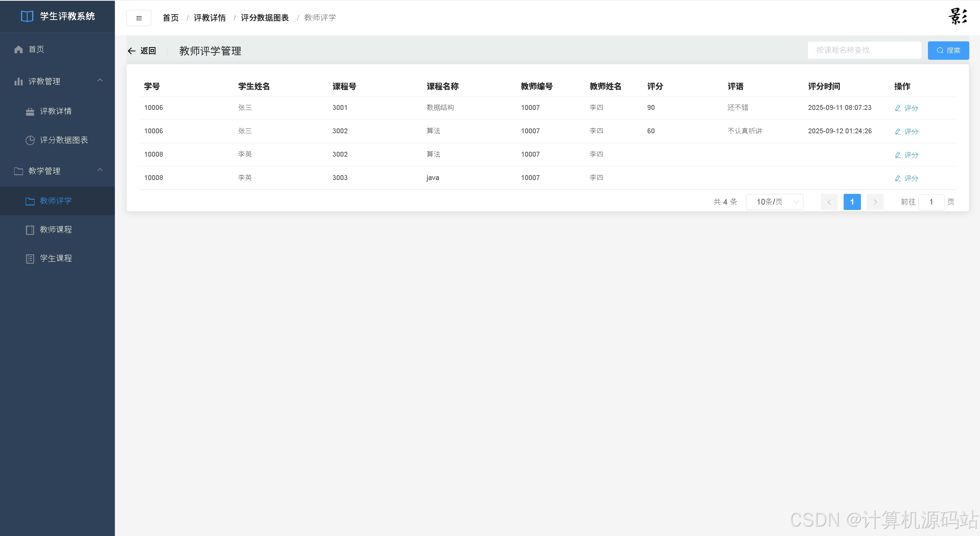Click the user avatar in top right

[958, 16]
